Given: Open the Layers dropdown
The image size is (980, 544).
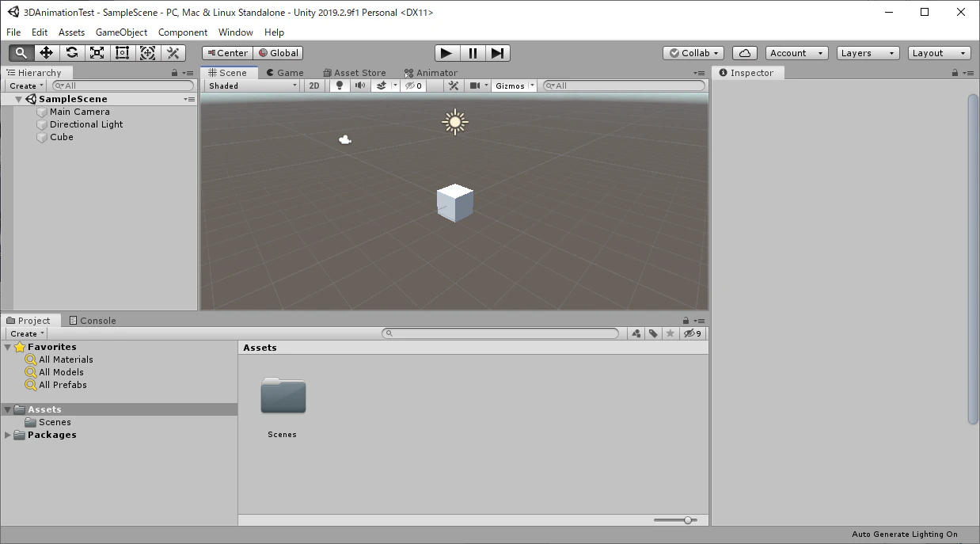Looking at the screenshot, I should pos(868,53).
